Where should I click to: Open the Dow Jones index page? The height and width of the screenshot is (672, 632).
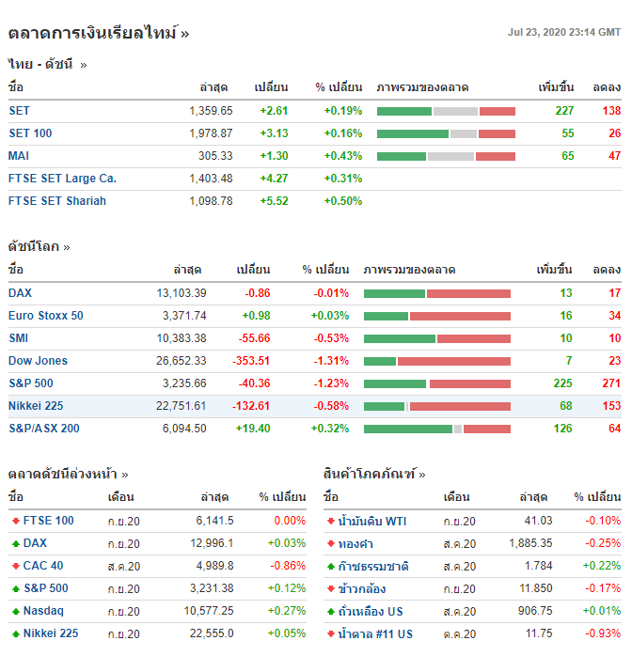pyautogui.click(x=38, y=361)
